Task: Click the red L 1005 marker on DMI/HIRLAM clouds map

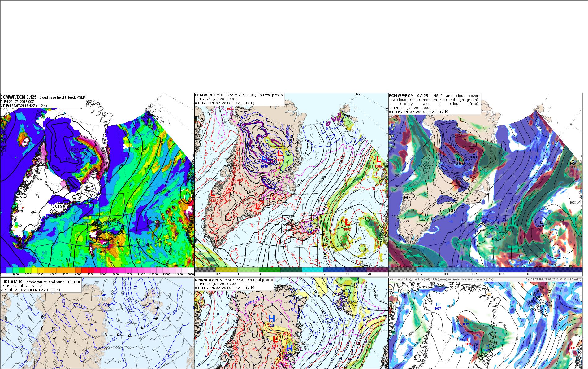Action: tap(572, 346)
